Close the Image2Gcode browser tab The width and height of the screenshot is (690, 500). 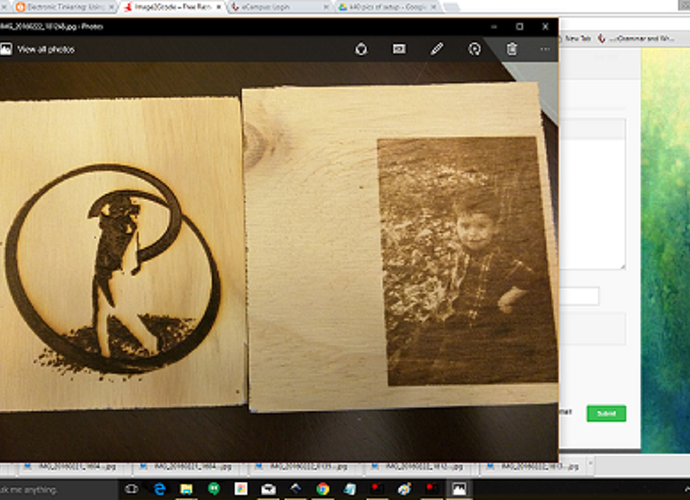(219, 7)
